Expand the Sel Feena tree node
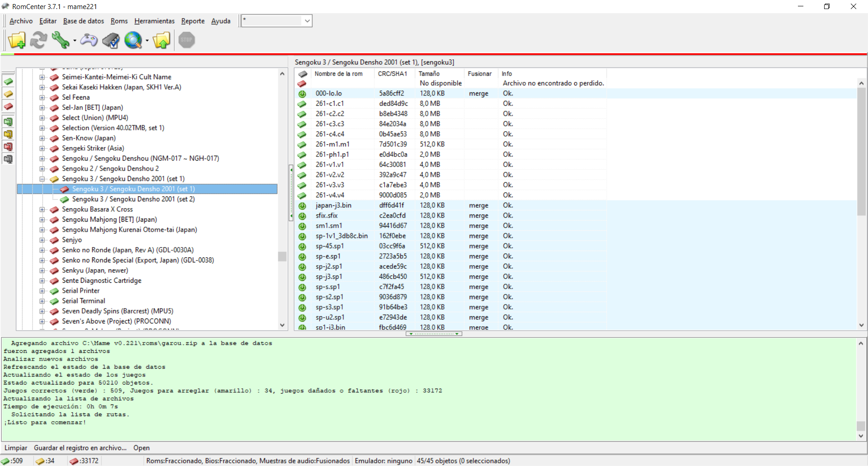Screen dimensions: 868x466 [x=42, y=97]
